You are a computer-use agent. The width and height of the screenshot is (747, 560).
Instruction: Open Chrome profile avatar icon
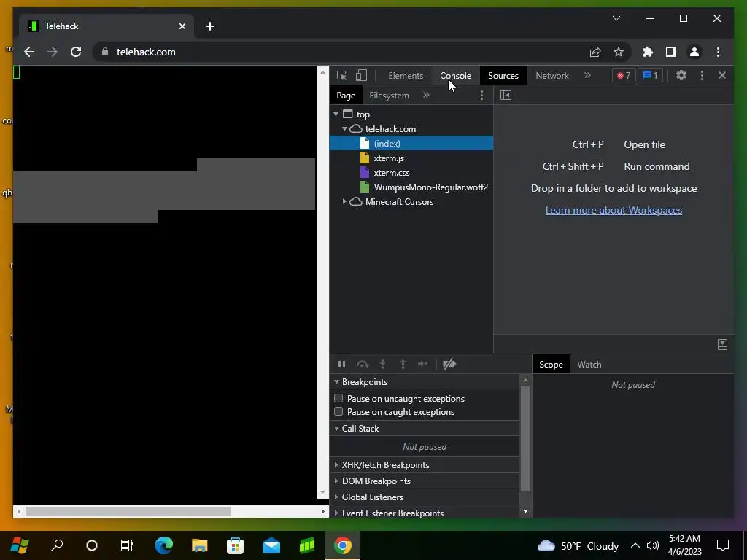(694, 52)
